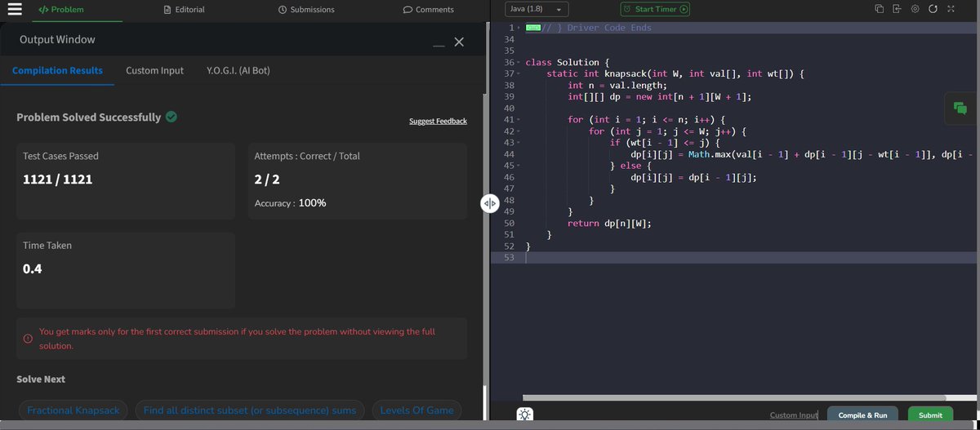Select the Compilation Results tab
Screen dimensions: 980x430
click(57, 71)
